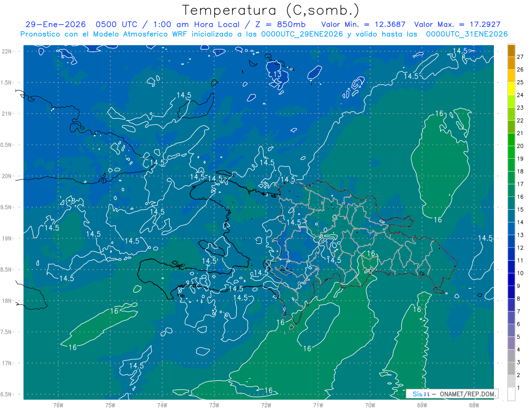
Task: Click the blue "Sis" logo text
Action: 418,394
